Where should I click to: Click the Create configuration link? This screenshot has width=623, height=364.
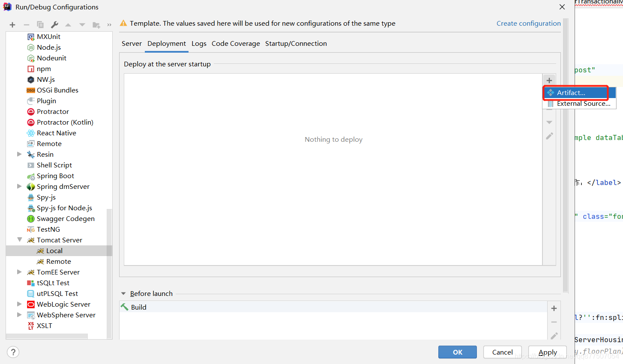[x=529, y=24]
